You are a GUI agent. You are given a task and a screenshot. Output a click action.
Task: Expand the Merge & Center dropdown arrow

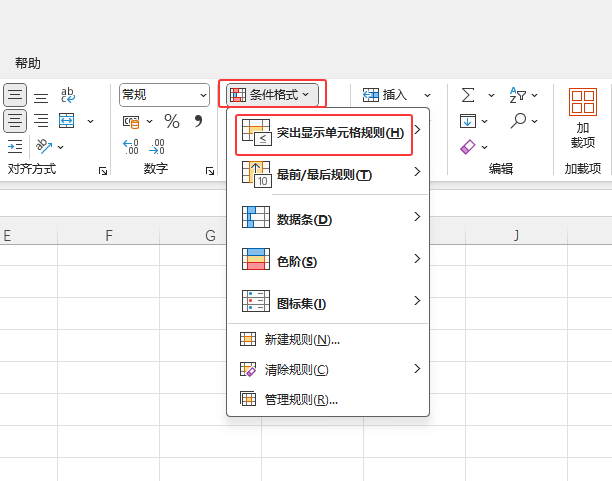point(90,121)
